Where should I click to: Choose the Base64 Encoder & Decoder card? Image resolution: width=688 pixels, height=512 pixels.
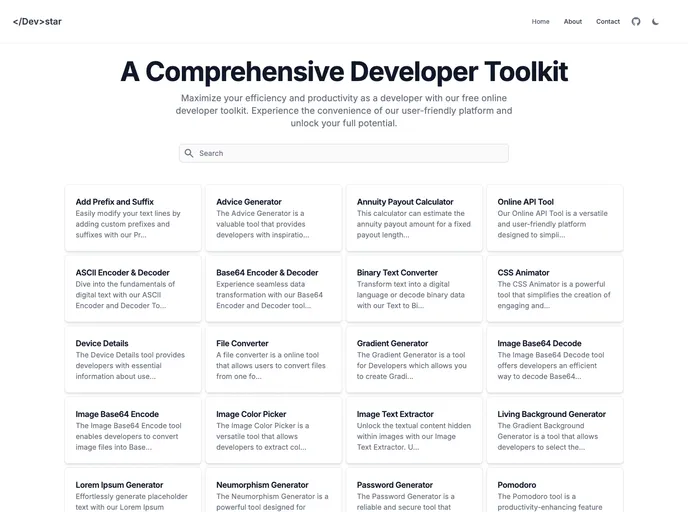pos(274,289)
